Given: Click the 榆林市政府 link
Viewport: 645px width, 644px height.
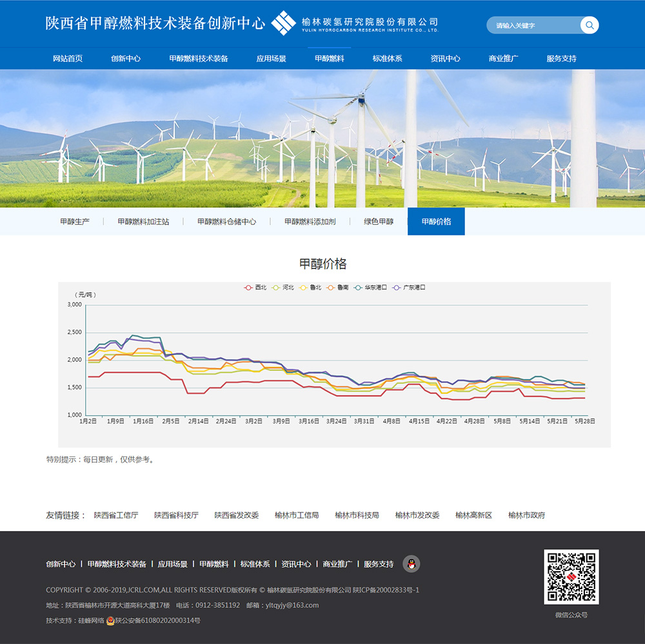Looking at the screenshot, I should 526,515.
